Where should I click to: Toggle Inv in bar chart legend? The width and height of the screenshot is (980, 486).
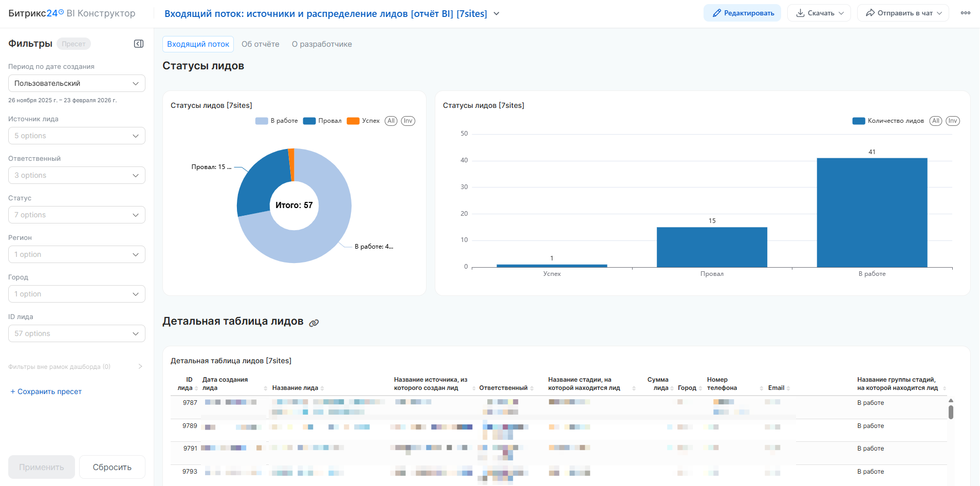(x=952, y=121)
